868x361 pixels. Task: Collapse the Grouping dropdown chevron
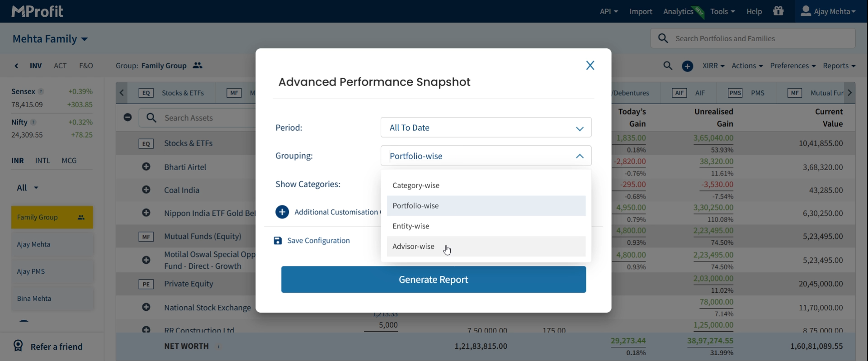[580, 156]
